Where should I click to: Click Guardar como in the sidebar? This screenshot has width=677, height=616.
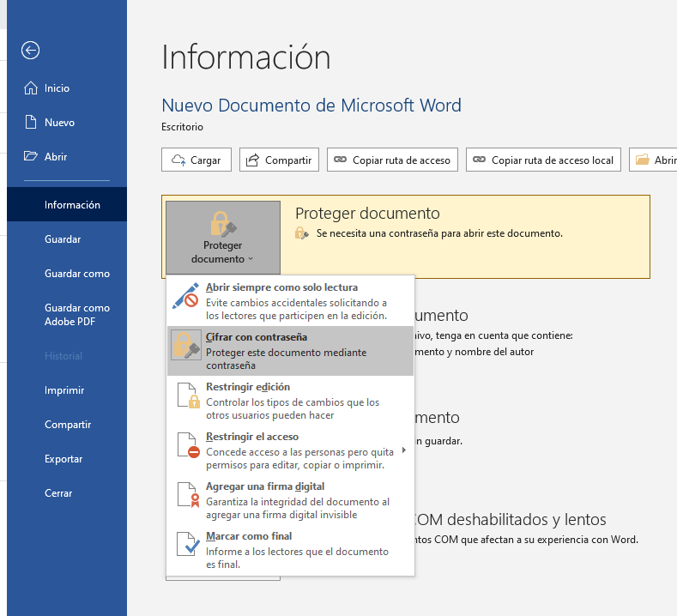point(67,273)
